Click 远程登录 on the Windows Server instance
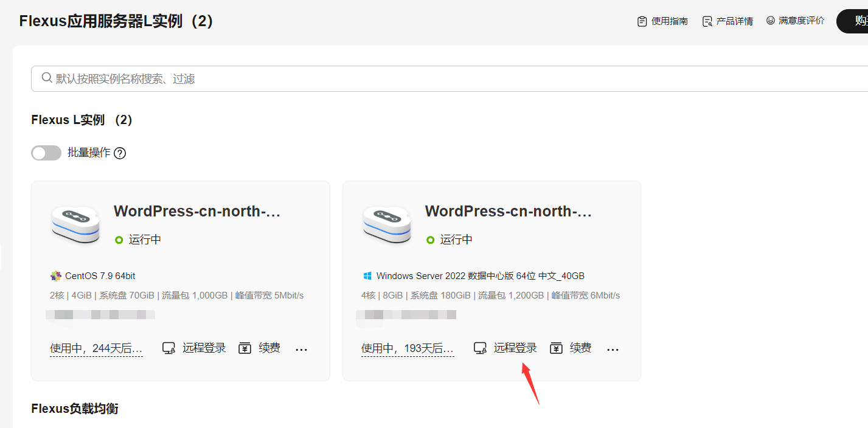868x428 pixels. (x=515, y=348)
